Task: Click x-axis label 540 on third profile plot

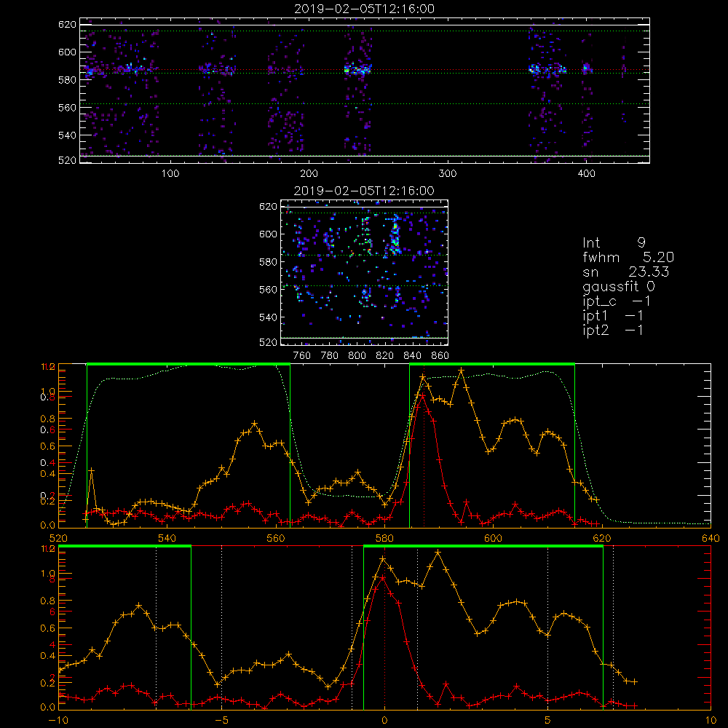Action: tap(167, 538)
